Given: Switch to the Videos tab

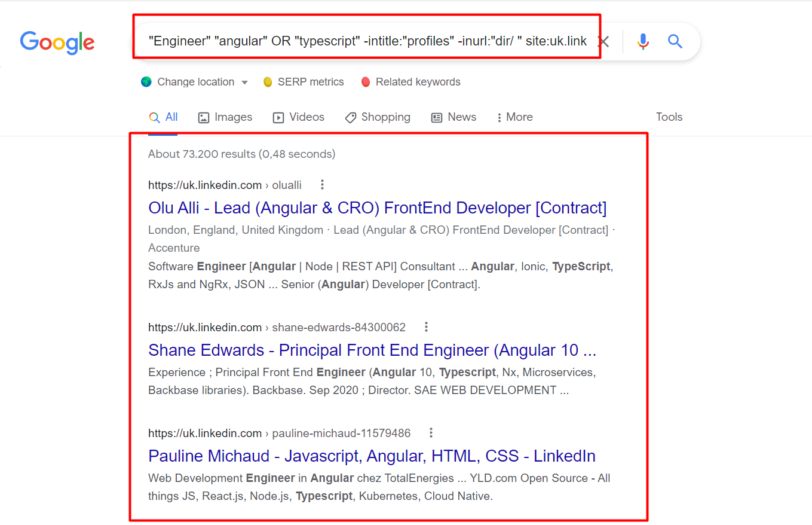Looking at the screenshot, I should tap(299, 117).
